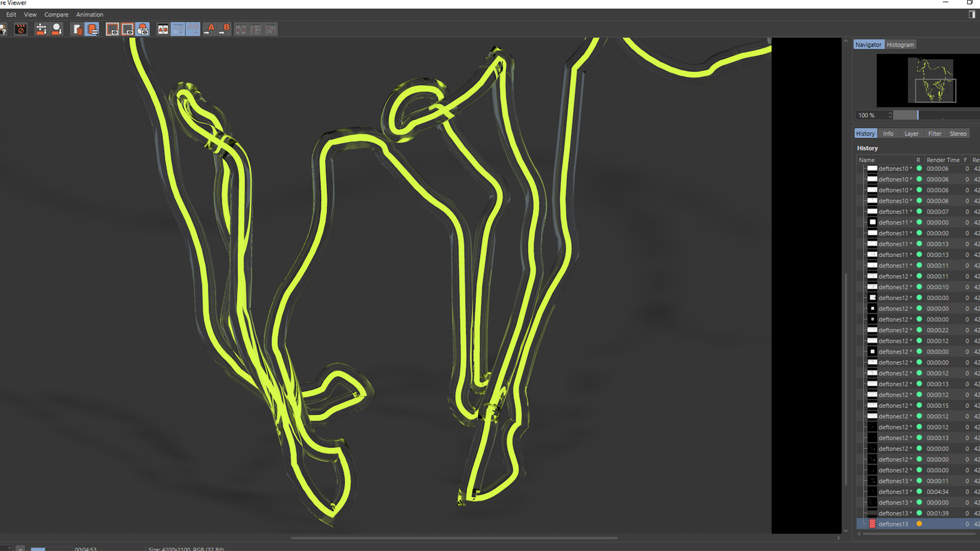The width and height of the screenshot is (980, 551).
Task: Click the Remove Image trash icon
Action: (x=77, y=30)
